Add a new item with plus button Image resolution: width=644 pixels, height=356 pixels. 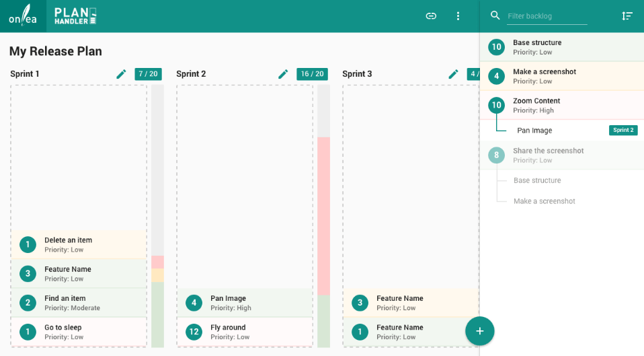tap(480, 331)
